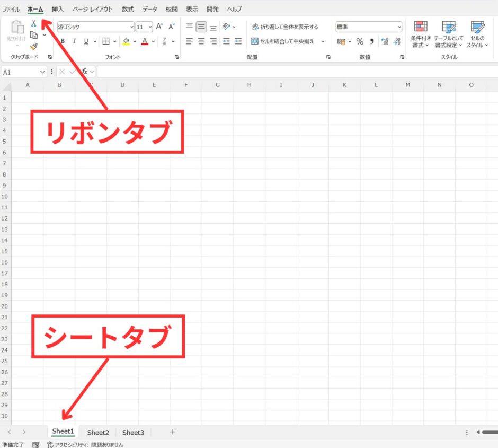Click inside the Name Box showing A1

[x=21, y=72]
